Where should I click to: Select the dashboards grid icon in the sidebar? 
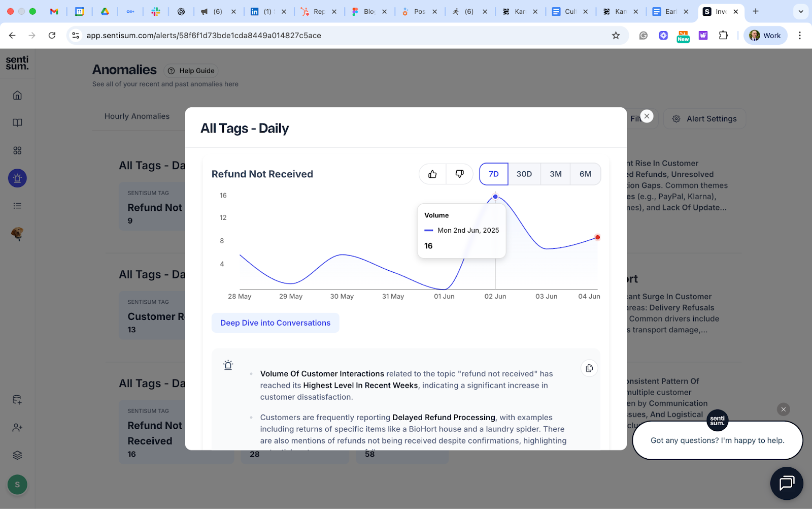17,150
